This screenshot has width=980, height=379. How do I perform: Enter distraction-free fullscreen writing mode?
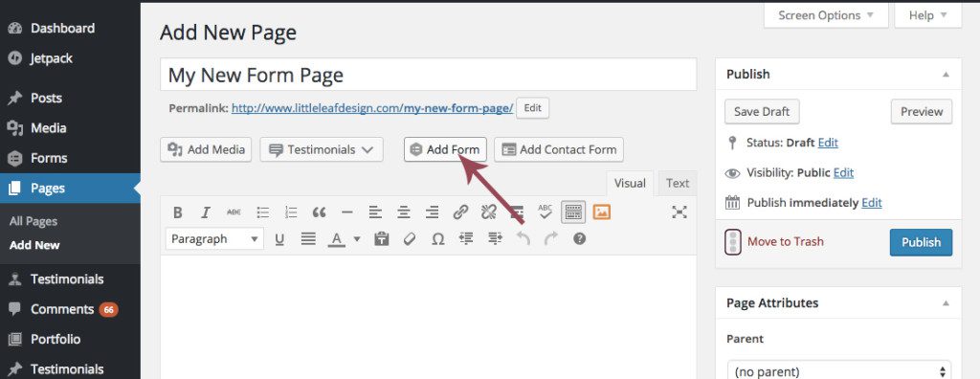coord(679,212)
